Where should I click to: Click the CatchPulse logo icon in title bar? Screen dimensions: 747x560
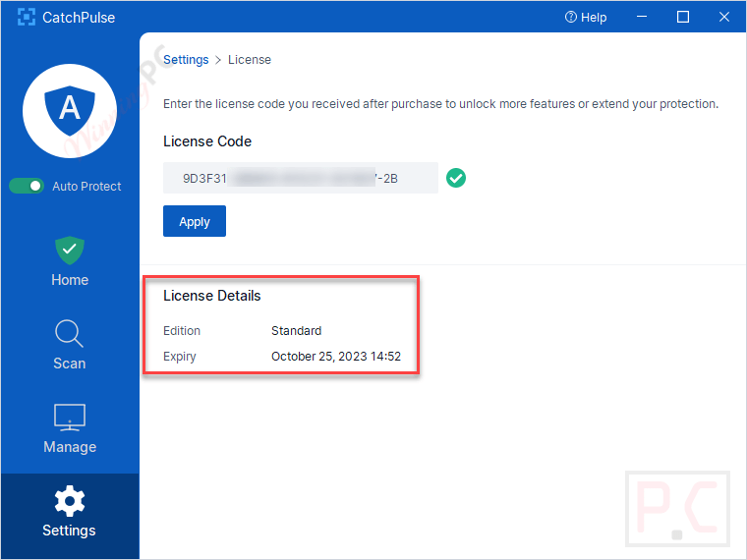pyautogui.click(x=27, y=17)
